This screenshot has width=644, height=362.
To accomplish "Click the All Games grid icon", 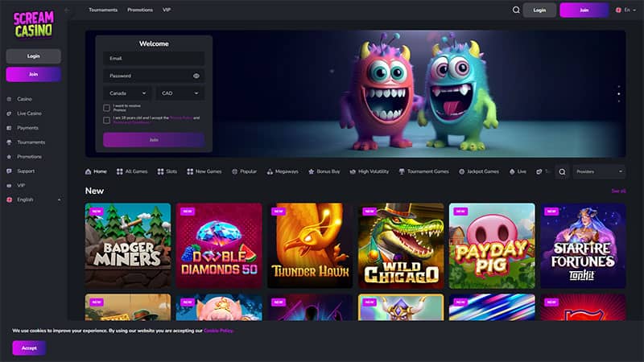I will pyautogui.click(x=119, y=171).
